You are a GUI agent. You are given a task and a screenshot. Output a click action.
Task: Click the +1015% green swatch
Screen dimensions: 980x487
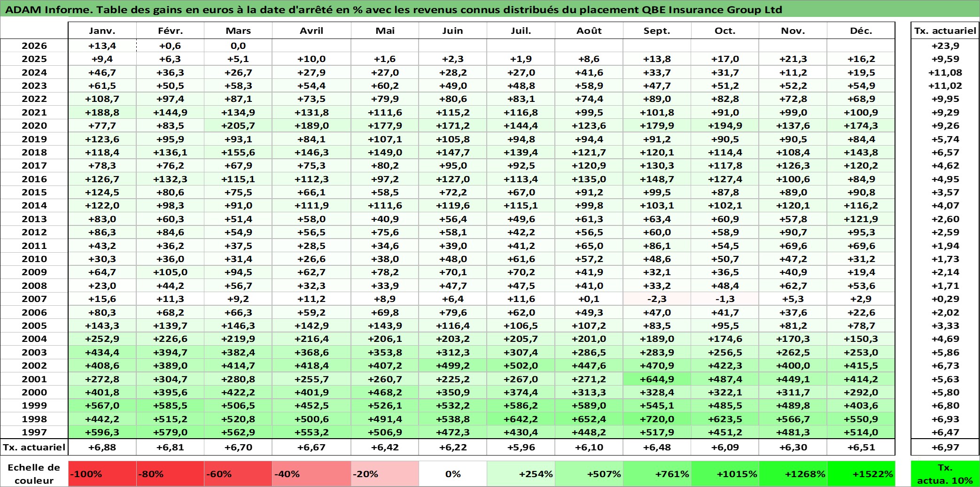pyautogui.click(x=725, y=474)
